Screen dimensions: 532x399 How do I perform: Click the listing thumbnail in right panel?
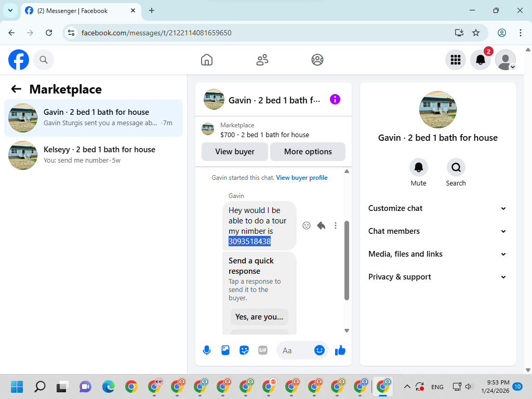point(437,109)
